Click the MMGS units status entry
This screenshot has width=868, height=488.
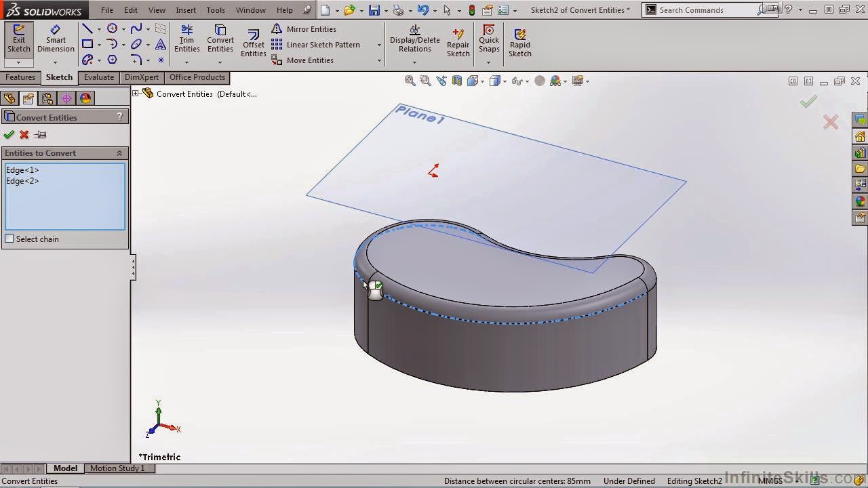tap(770, 481)
